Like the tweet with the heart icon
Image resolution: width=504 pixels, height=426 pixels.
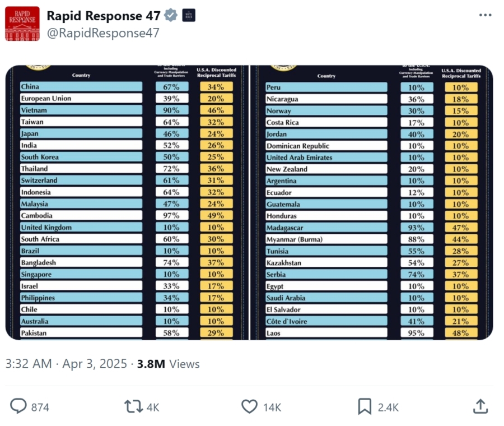249,406
